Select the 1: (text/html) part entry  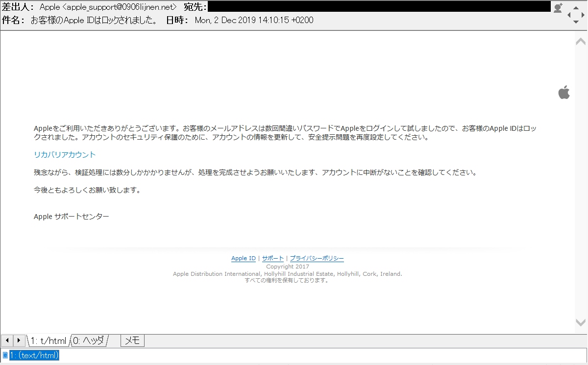click(34, 355)
